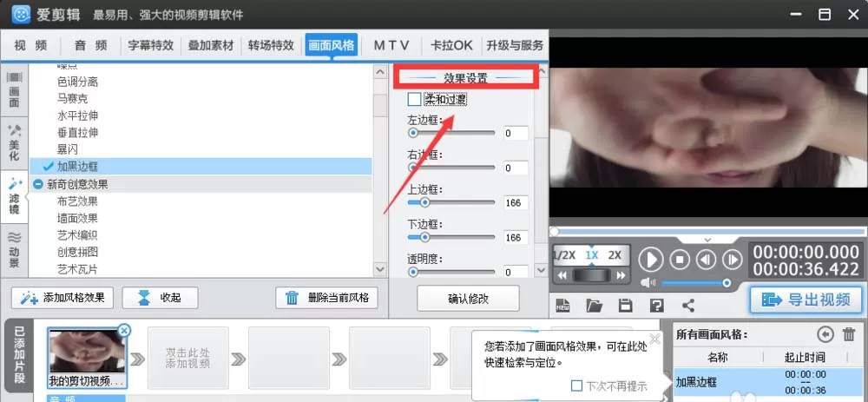Click the trash icon in 所有画面风格 panel

click(849, 334)
